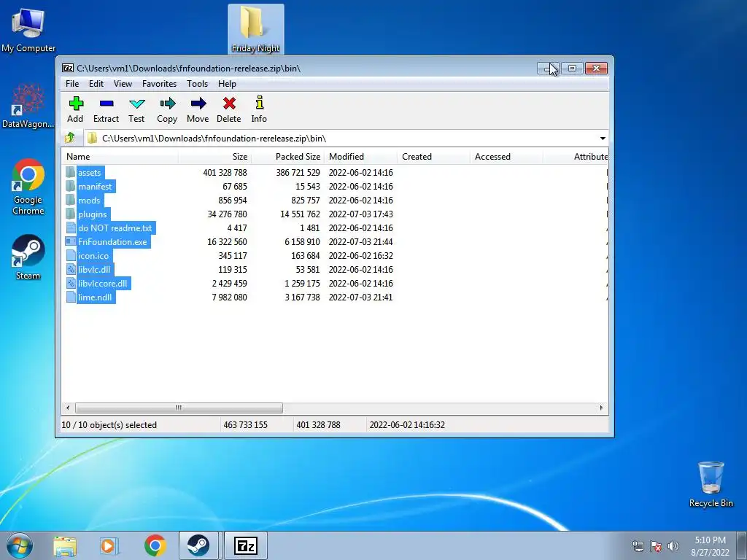Viewport: 747px width, 560px height.
Task: Go up one folder level
Action: point(70,138)
